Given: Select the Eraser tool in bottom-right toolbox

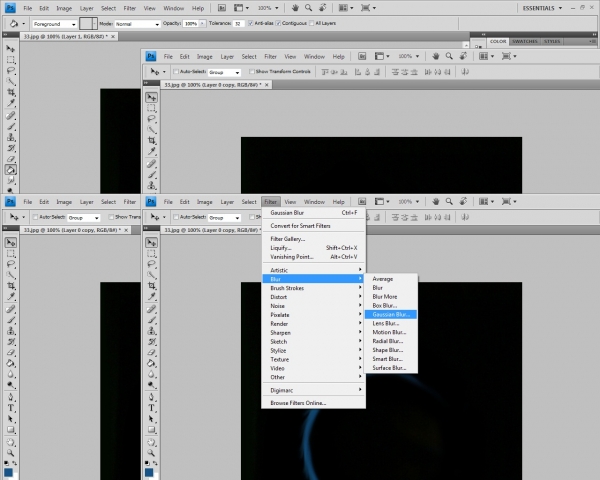Looking at the screenshot, I should 152,353.
